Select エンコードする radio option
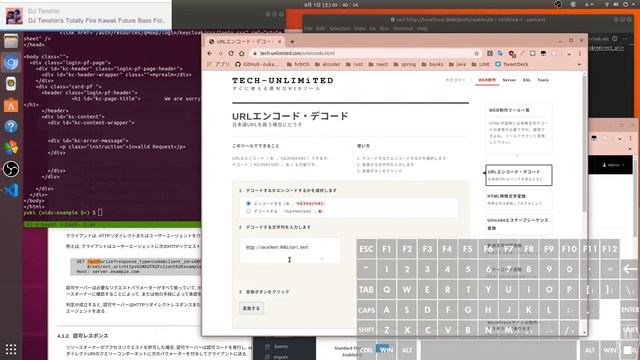 click(248, 203)
